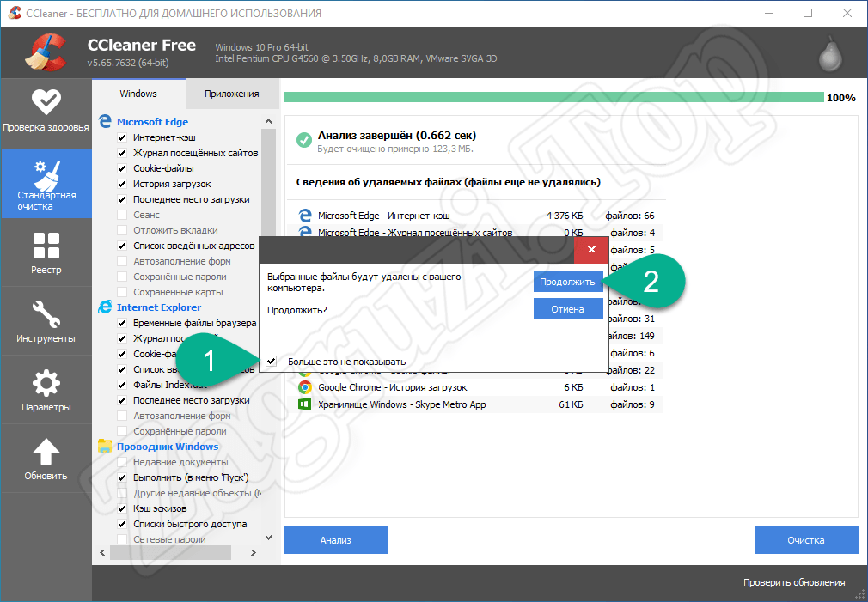
Task: Click the green analysis progress bar
Action: click(x=554, y=97)
